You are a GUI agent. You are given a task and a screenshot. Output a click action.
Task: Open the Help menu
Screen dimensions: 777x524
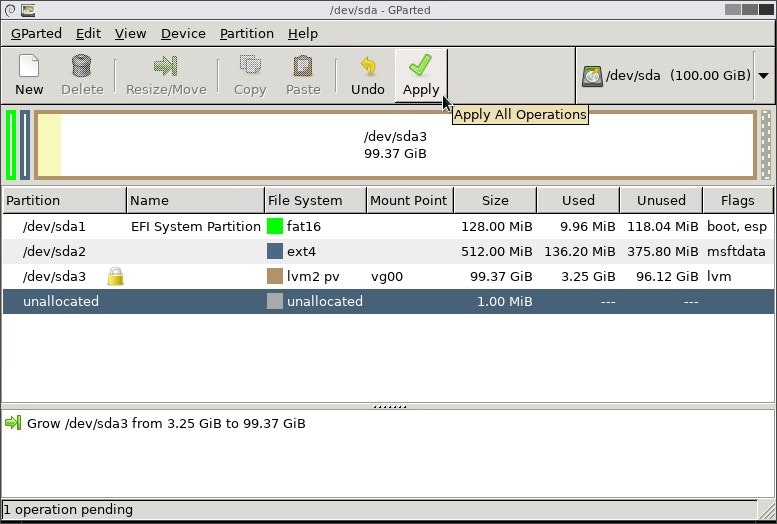(x=303, y=34)
